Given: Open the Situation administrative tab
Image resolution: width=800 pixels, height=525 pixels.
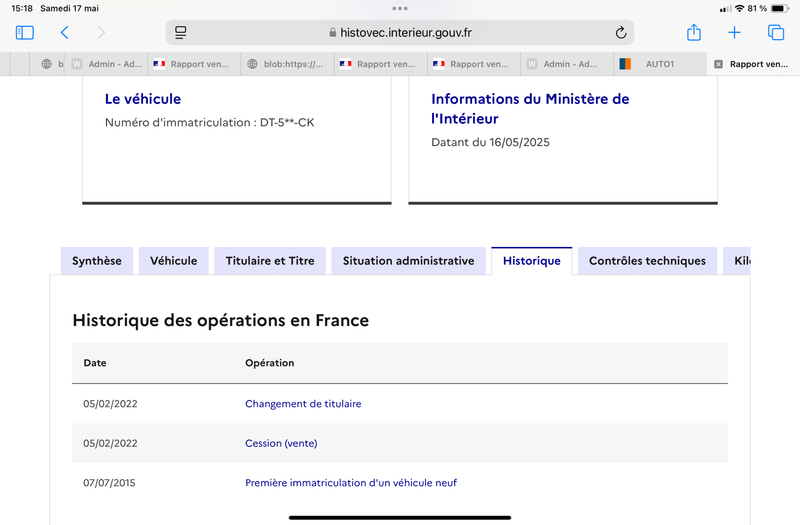Looking at the screenshot, I should tap(409, 261).
